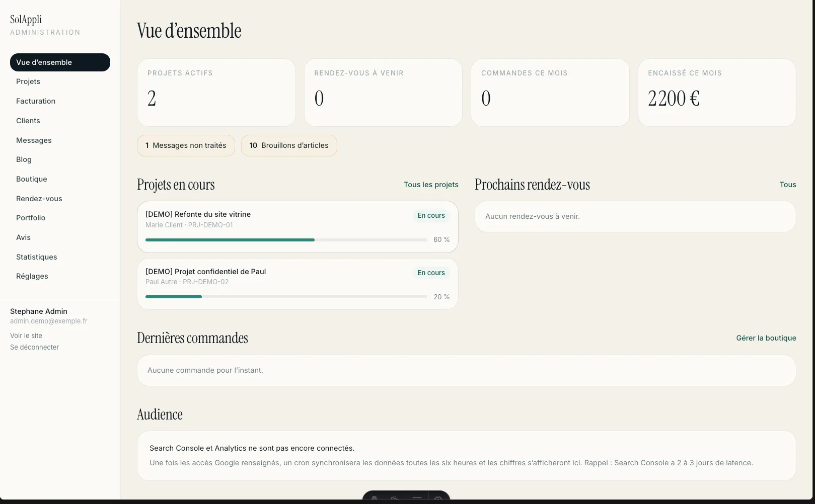Click 'Tous' next to Prochains rendez-vous
This screenshot has width=815, height=504.
point(788,185)
